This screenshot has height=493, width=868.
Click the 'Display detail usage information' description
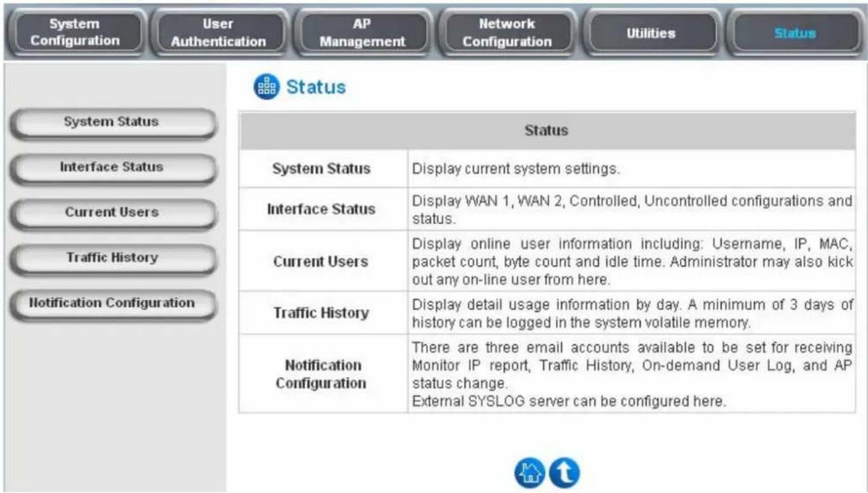point(632,313)
